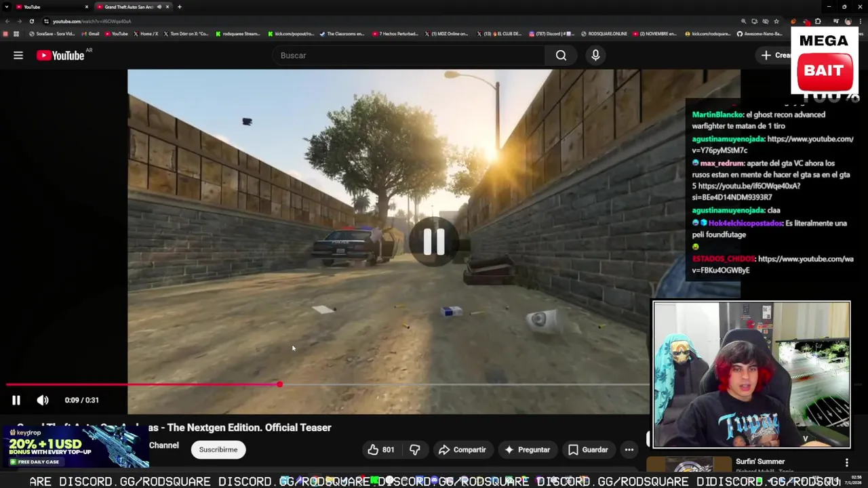Screen dimensions: 868x488
Task: Click the install/cast screen icon in address bar
Action: [754, 21]
